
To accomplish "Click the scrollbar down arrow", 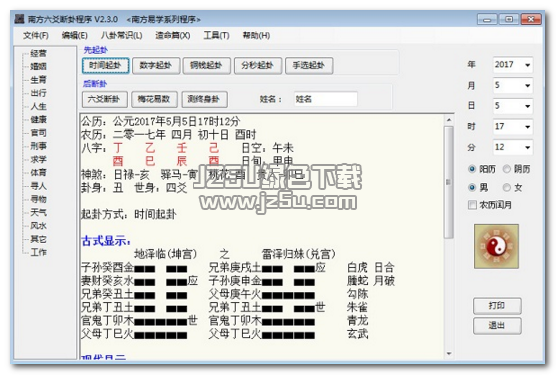I will [x=449, y=353].
